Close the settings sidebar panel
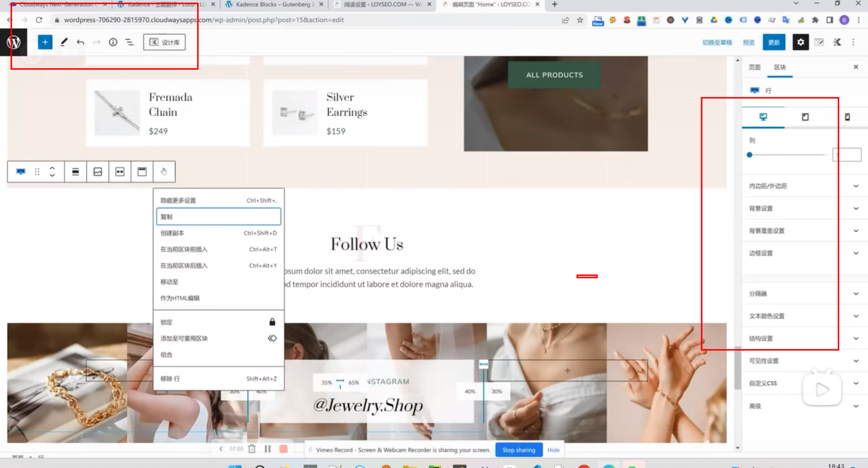 click(x=856, y=67)
